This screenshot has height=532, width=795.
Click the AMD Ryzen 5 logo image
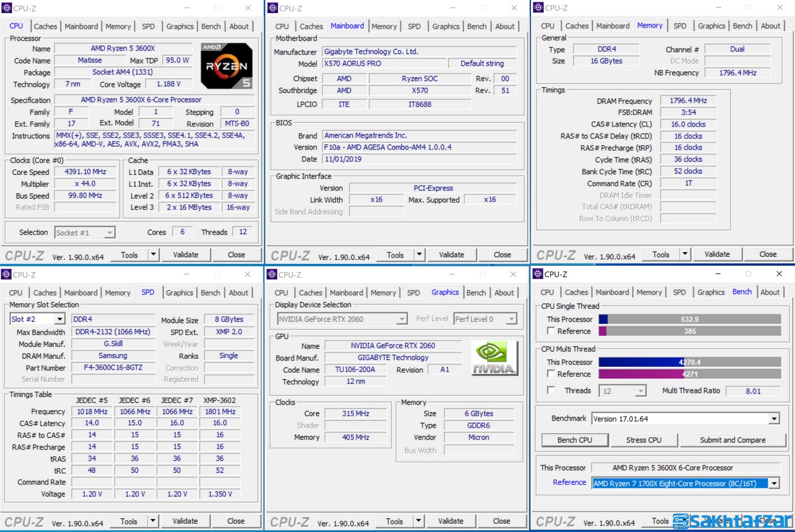[x=227, y=66]
